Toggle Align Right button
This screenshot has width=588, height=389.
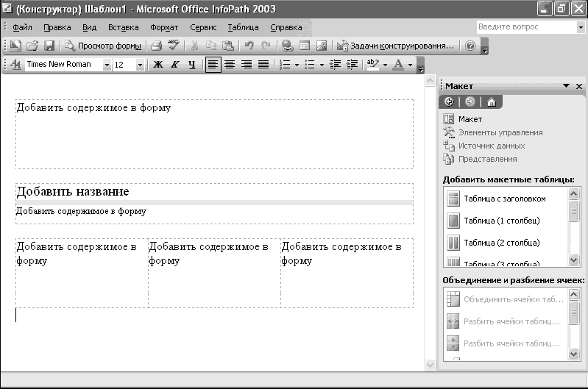click(247, 65)
